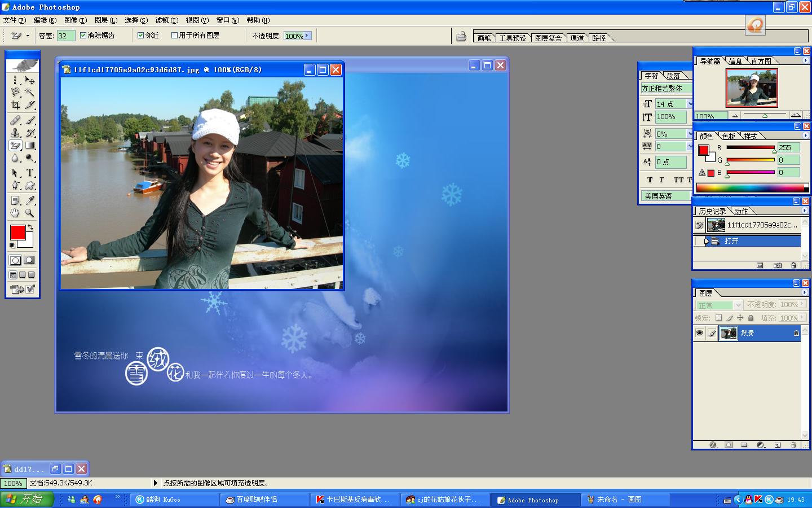Screen dimensions: 812x508
Task: Select the Lasso tool
Action: click(x=15, y=92)
